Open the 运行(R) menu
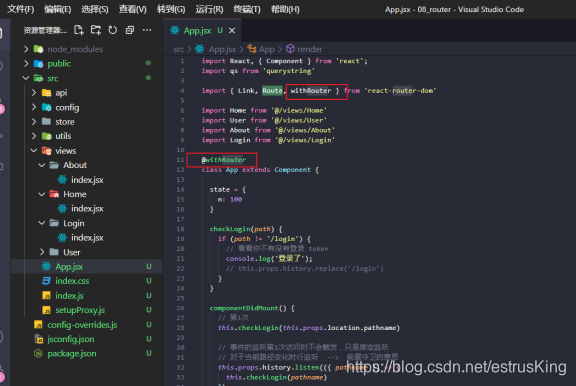 pyautogui.click(x=209, y=9)
